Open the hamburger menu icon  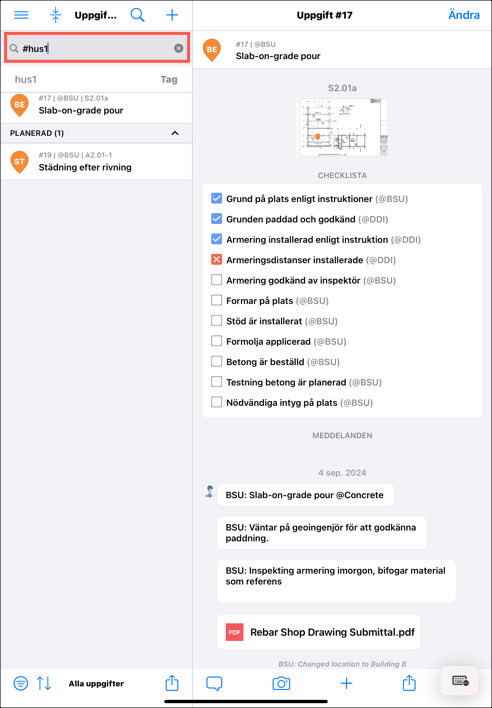[21, 15]
